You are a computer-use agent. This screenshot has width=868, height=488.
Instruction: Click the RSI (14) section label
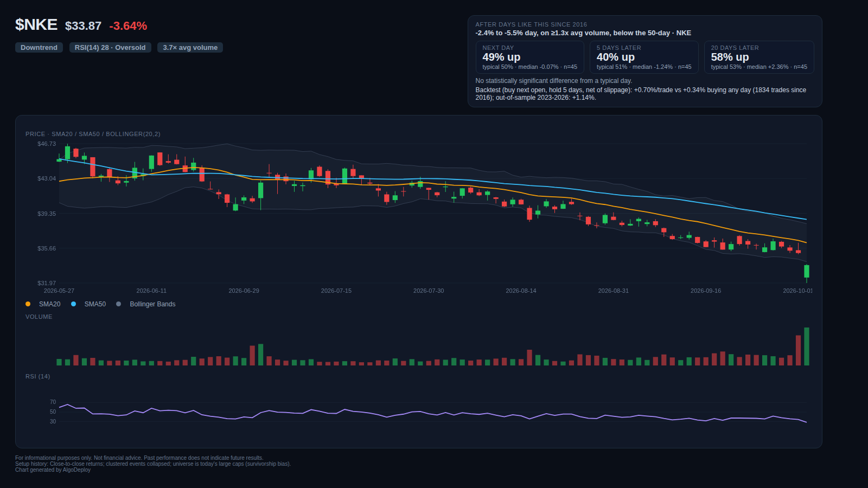37,376
